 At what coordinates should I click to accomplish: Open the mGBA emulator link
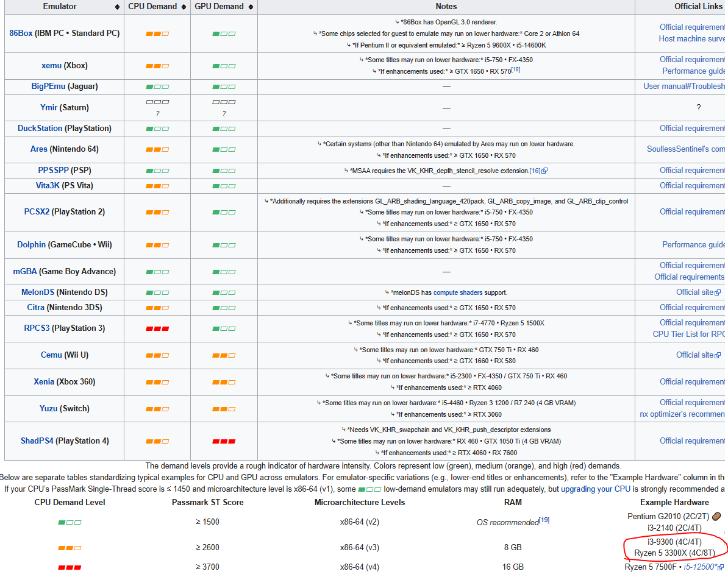click(x=25, y=271)
